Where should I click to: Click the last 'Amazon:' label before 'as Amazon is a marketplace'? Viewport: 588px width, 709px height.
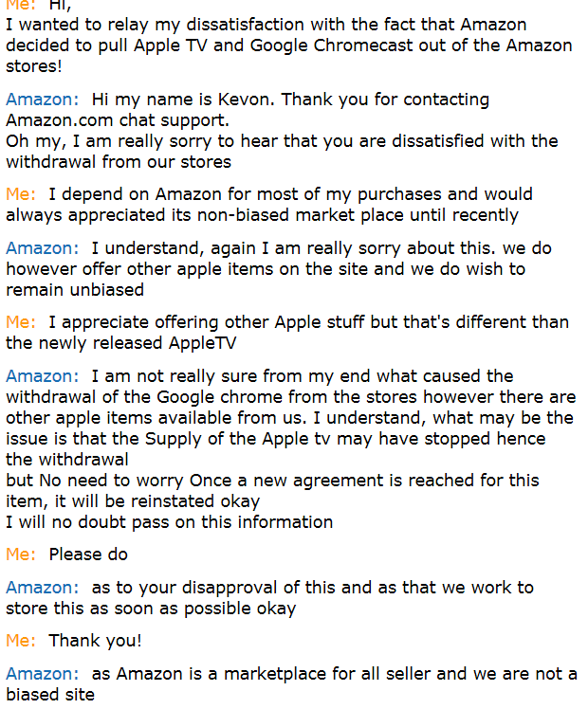(x=42, y=673)
